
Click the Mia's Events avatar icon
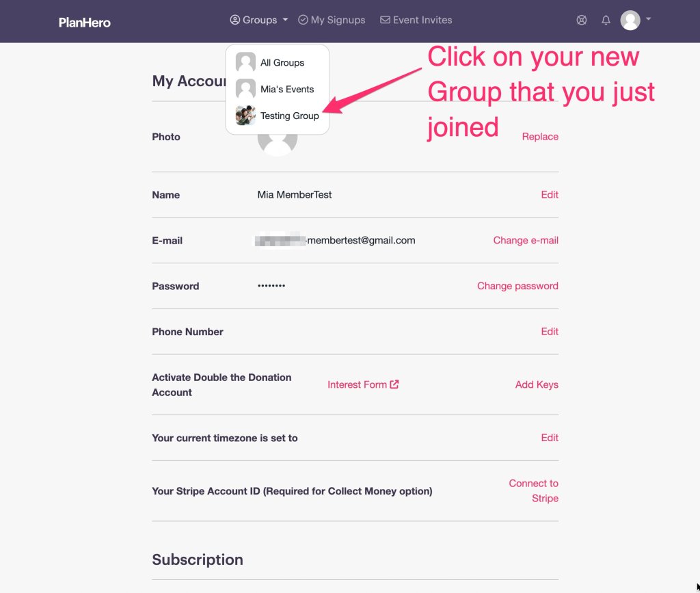click(245, 89)
